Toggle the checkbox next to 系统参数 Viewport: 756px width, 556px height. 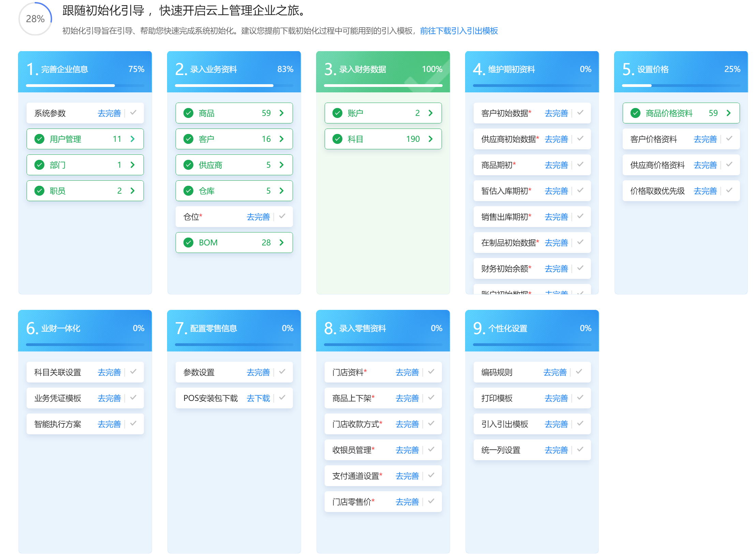coord(133,113)
